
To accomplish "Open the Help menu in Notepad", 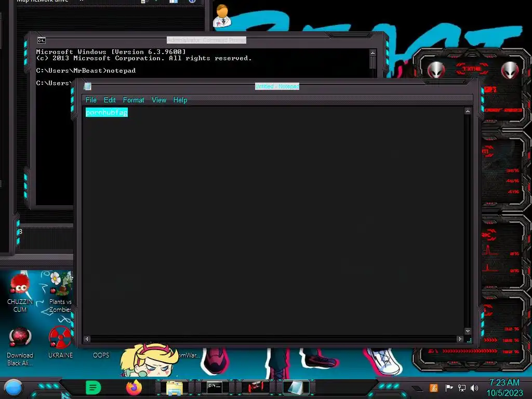I will (x=180, y=100).
